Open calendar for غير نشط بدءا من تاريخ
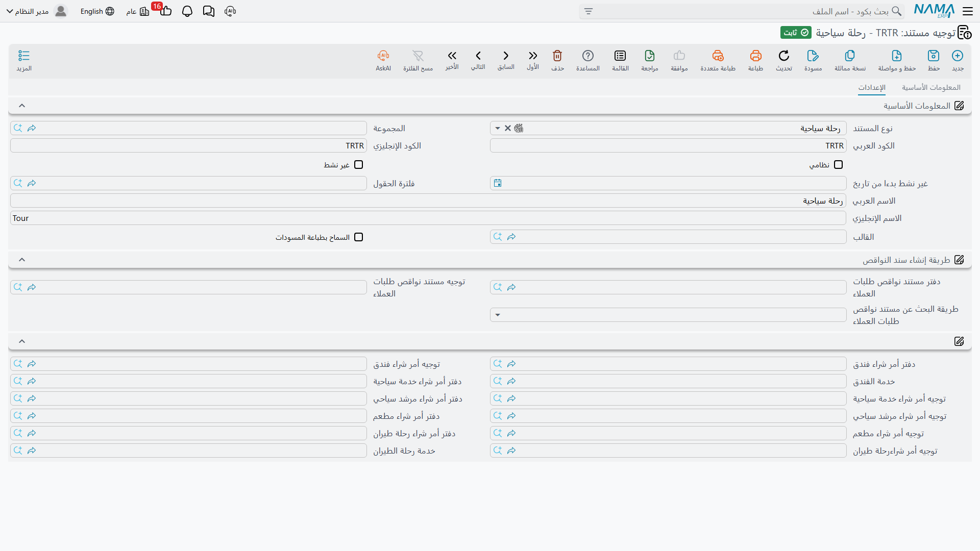980x551 pixels. (x=498, y=183)
